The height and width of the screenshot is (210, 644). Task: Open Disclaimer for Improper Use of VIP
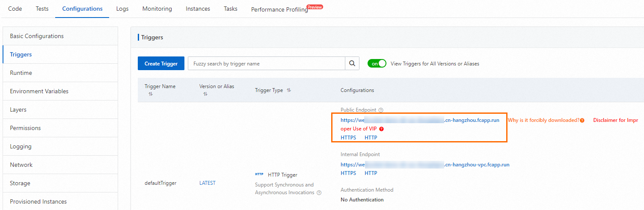tap(615, 120)
